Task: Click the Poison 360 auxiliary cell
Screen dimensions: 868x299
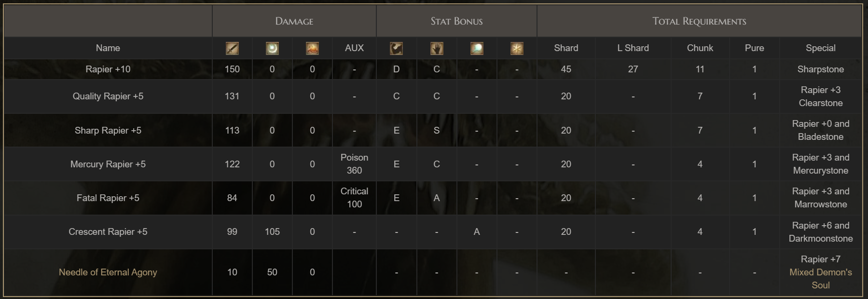Action: [x=354, y=164]
